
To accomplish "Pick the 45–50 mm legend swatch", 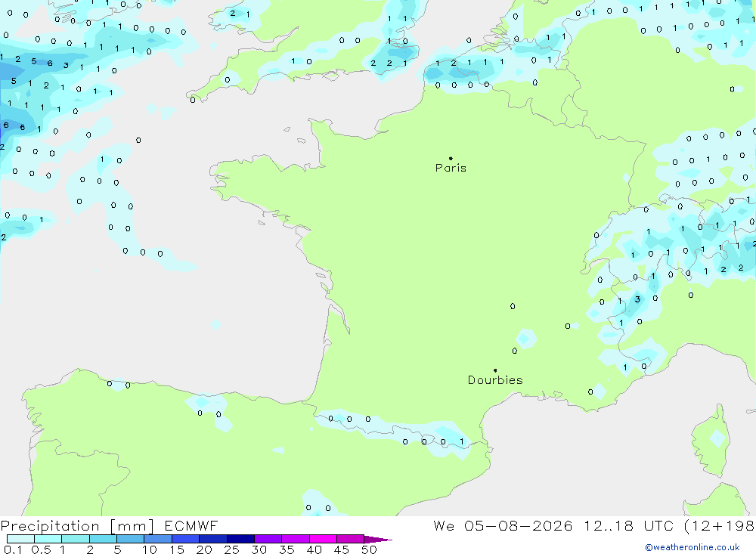I will pyautogui.click(x=351, y=539).
